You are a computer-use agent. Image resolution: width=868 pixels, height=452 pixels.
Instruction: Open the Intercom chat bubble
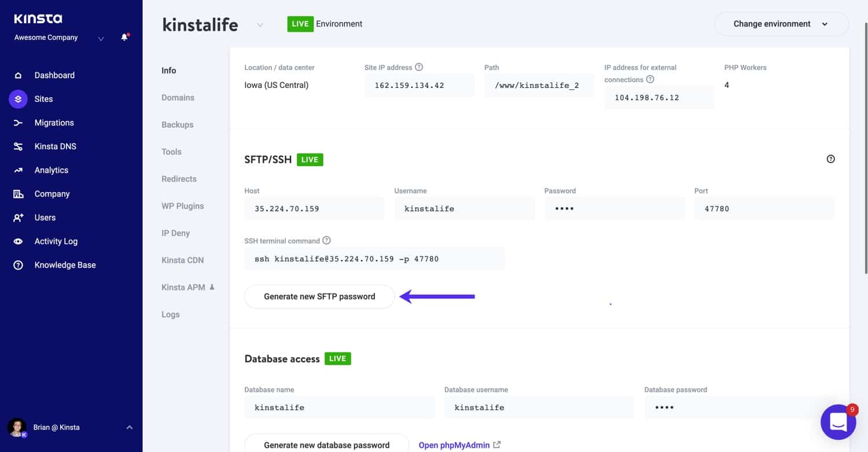click(x=838, y=422)
